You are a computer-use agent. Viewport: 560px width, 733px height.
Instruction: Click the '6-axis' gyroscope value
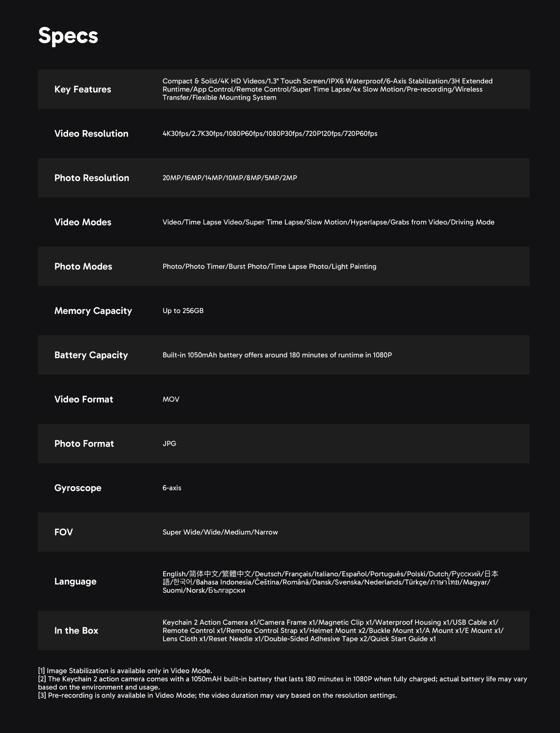(x=172, y=488)
